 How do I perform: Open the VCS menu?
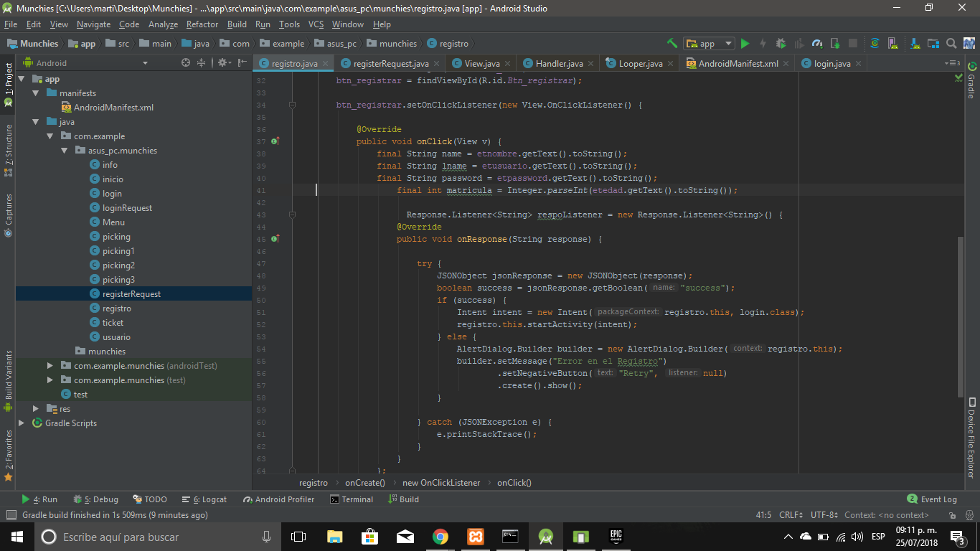click(x=316, y=24)
